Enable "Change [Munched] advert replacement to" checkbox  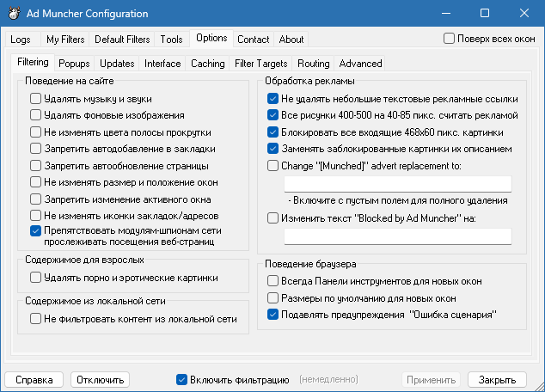tap(272, 165)
